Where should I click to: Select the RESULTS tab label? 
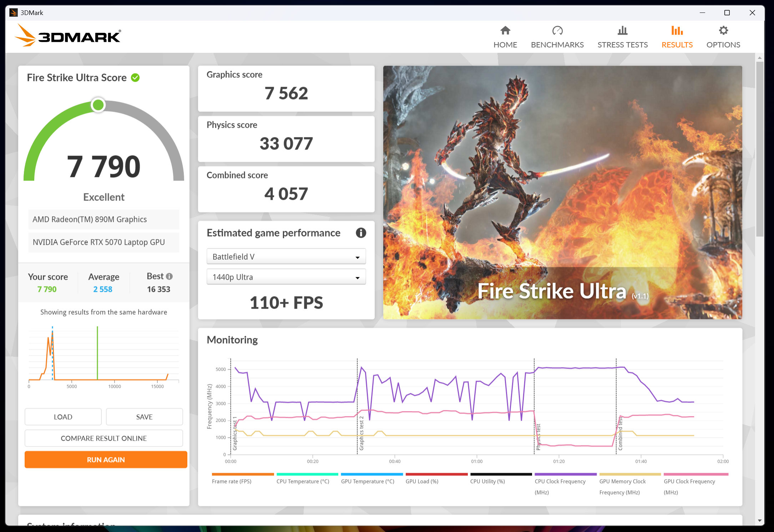pyautogui.click(x=677, y=45)
